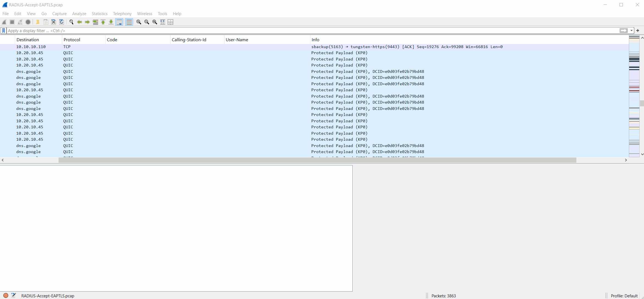Expand the display filter history dropdown arrow
The height and width of the screenshot is (299, 644).
pos(632,31)
